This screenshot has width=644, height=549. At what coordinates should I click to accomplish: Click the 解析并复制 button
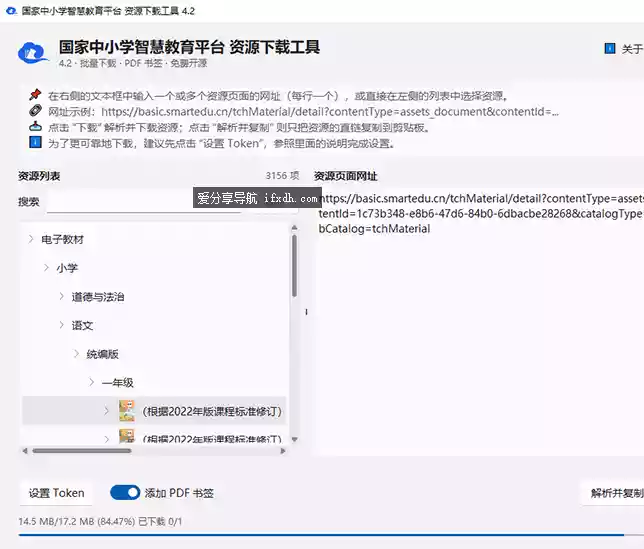click(613, 493)
